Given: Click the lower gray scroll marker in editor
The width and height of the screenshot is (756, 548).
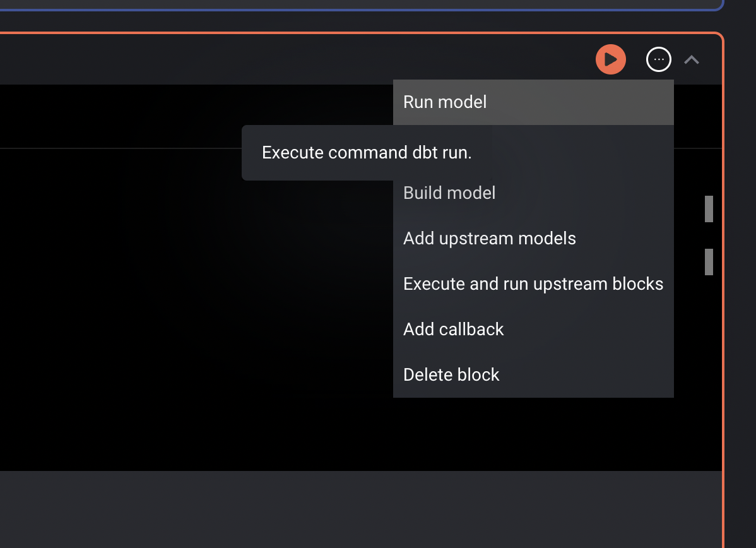Looking at the screenshot, I should pos(709,262).
